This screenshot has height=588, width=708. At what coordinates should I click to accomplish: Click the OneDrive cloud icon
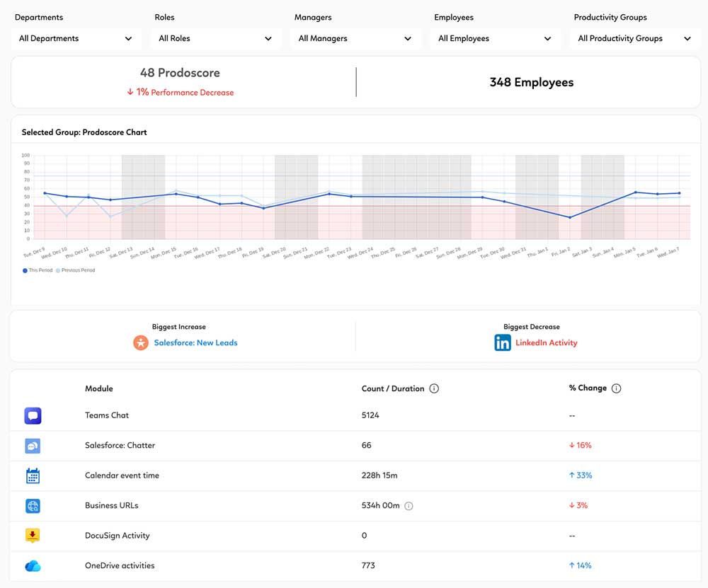(x=33, y=566)
